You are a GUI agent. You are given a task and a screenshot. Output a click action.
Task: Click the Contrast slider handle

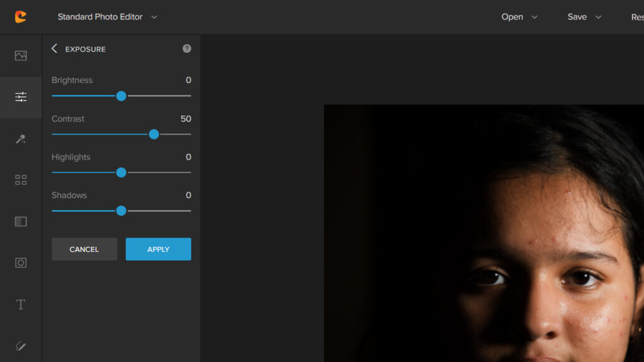pyautogui.click(x=154, y=134)
